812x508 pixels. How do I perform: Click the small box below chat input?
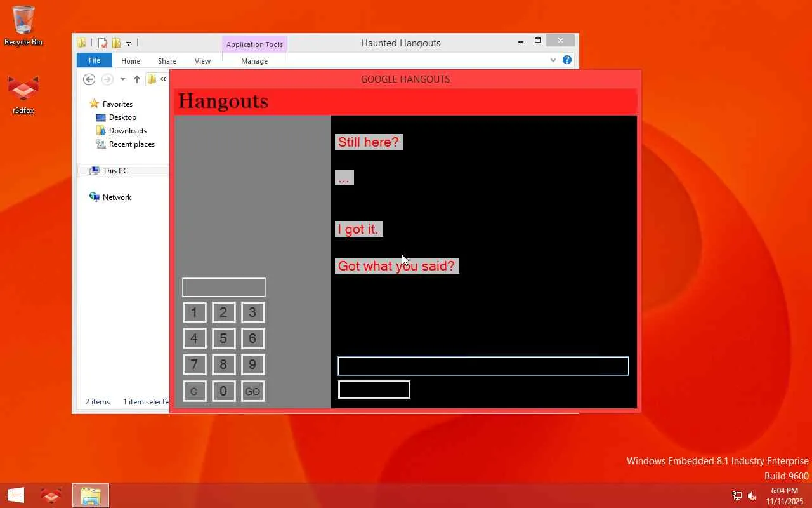point(374,390)
